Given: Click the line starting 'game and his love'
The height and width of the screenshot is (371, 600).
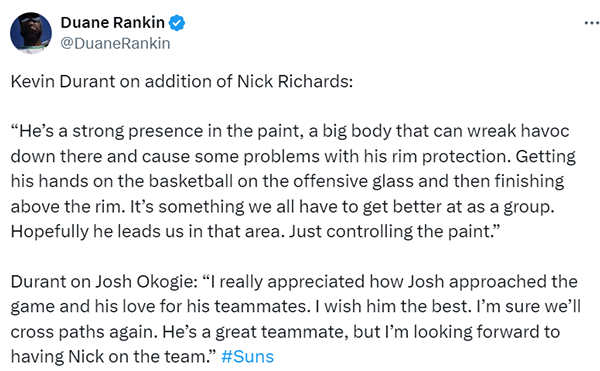Looking at the screenshot, I should tap(296, 307).
